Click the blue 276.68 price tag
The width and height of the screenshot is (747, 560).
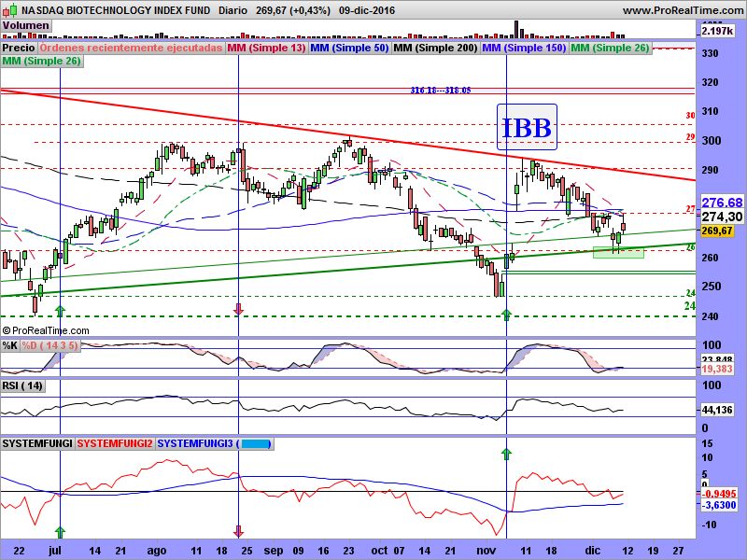pyautogui.click(x=722, y=203)
